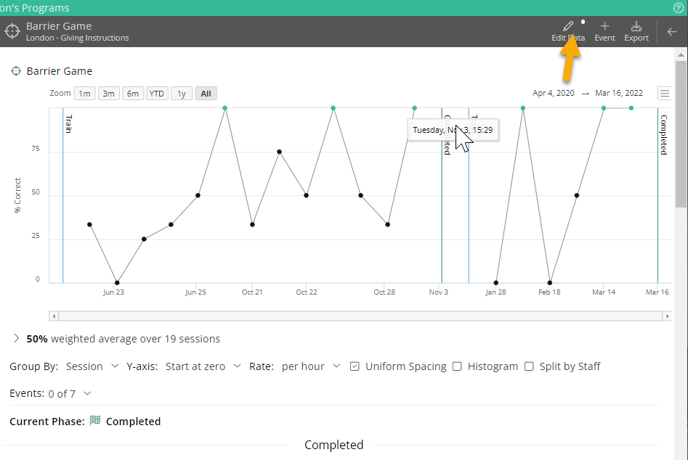Select the YTD zoom range
The height and width of the screenshot is (460, 688).
(x=157, y=94)
